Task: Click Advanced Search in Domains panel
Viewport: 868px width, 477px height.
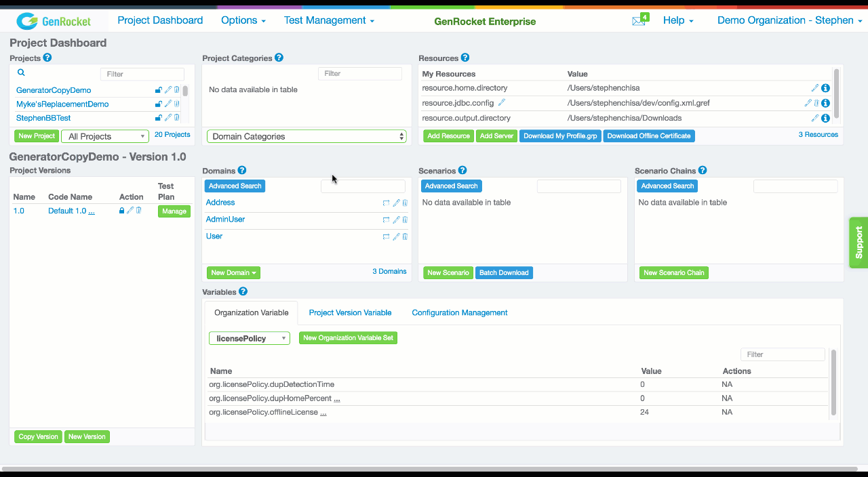Action: pyautogui.click(x=235, y=186)
